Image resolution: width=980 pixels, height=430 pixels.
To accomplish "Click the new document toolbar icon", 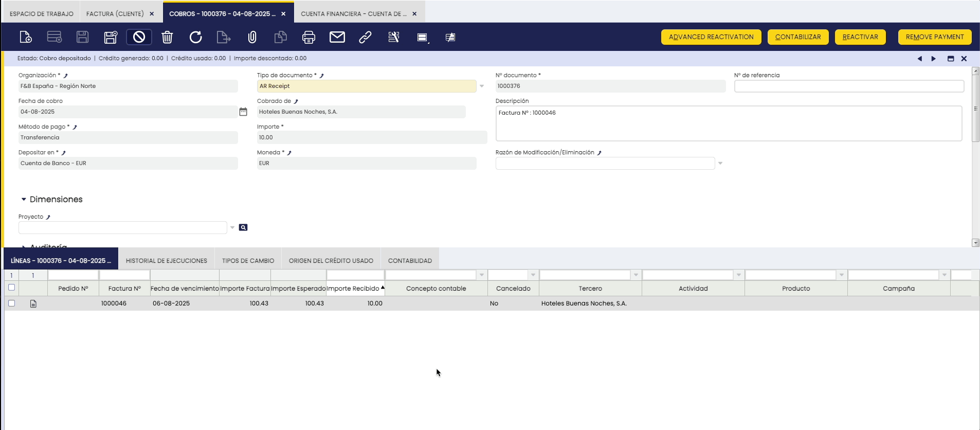I will click(26, 37).
